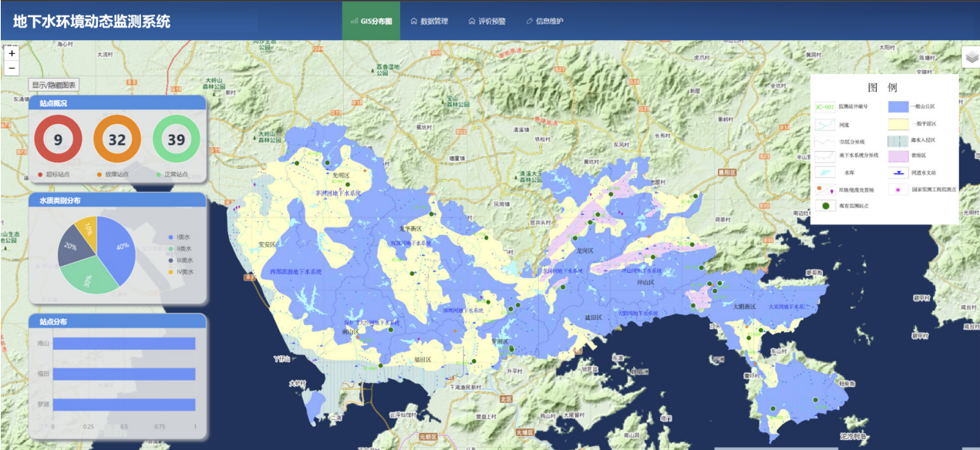Viewport: 980px width, 450px height.
Task: Open the 数据管理 menu
Action: [x=429, y=21]
